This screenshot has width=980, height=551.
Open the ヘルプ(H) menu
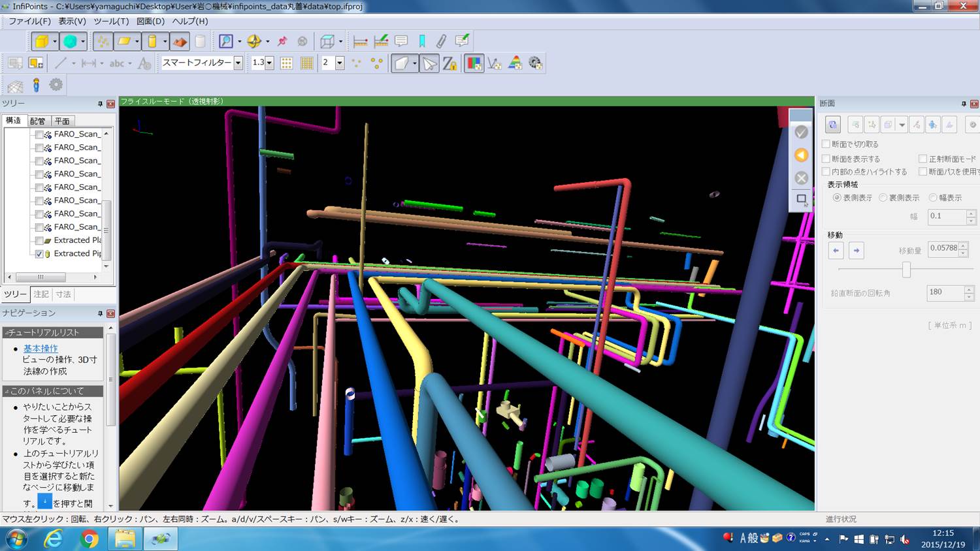(190, 21)
